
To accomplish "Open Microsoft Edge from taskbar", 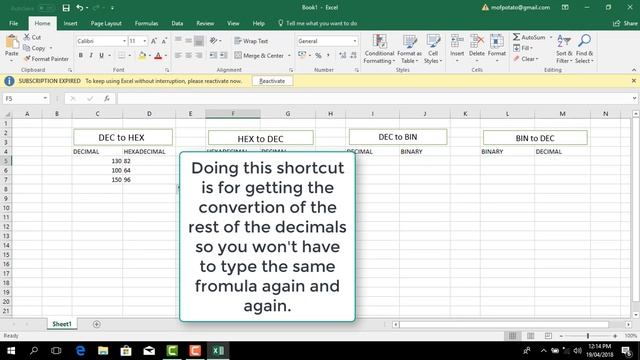I will [80, 351].
